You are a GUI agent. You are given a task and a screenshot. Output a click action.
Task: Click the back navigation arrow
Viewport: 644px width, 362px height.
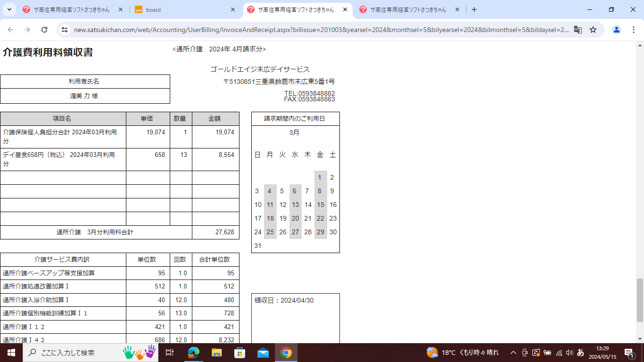pos(10,30)
